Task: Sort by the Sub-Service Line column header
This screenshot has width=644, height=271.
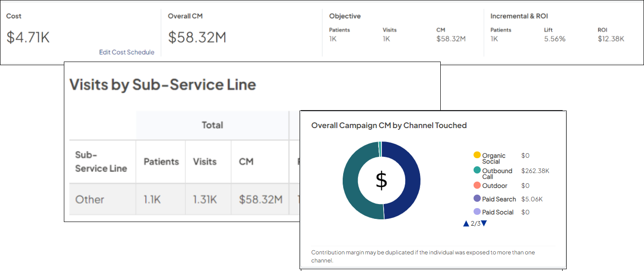Action: (x=101, y=162)
